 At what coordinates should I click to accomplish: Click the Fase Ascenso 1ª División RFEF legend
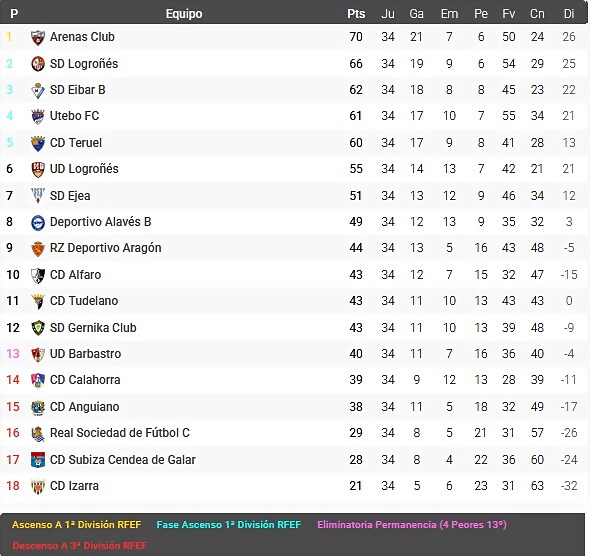click(229, 525)
